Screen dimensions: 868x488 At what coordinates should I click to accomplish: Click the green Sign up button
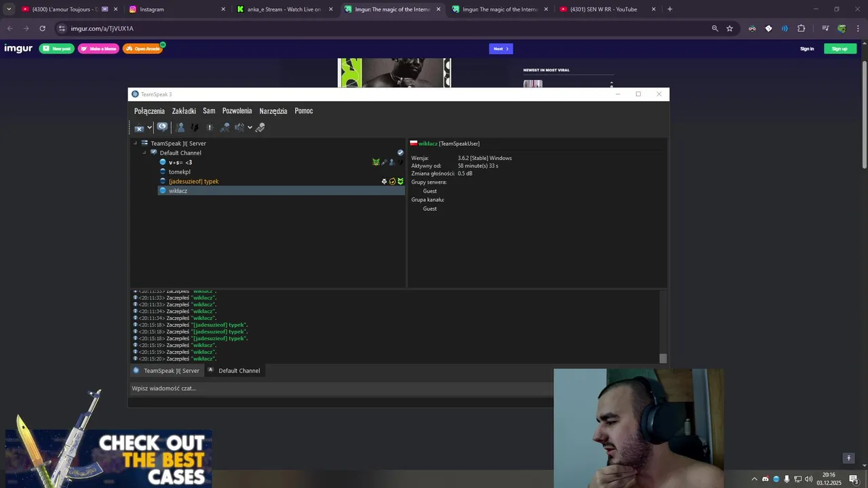840,49
